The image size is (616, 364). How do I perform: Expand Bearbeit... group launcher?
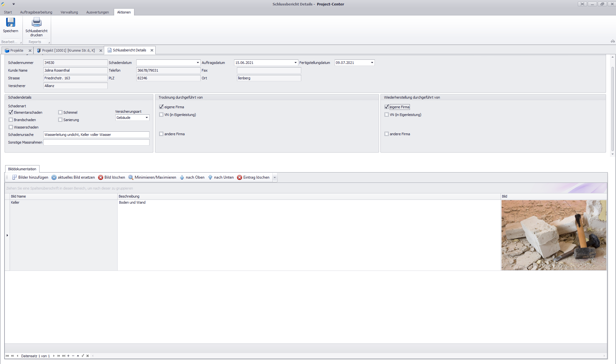coord(21,42)
